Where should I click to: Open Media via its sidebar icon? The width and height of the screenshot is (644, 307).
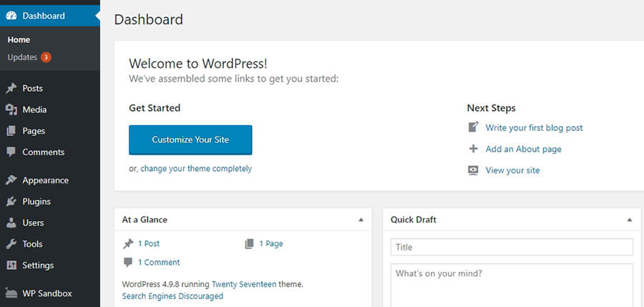(x=11, y=109)
